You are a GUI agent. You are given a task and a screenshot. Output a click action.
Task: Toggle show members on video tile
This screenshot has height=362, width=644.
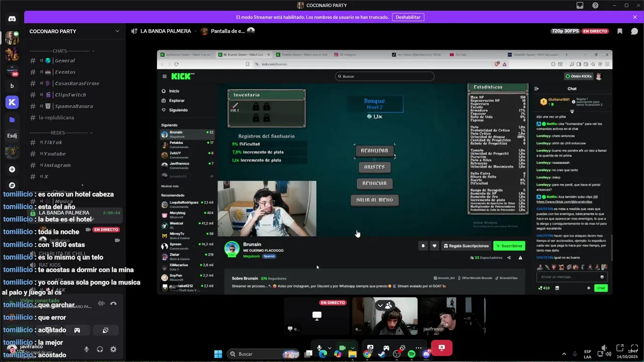[388, 305]
